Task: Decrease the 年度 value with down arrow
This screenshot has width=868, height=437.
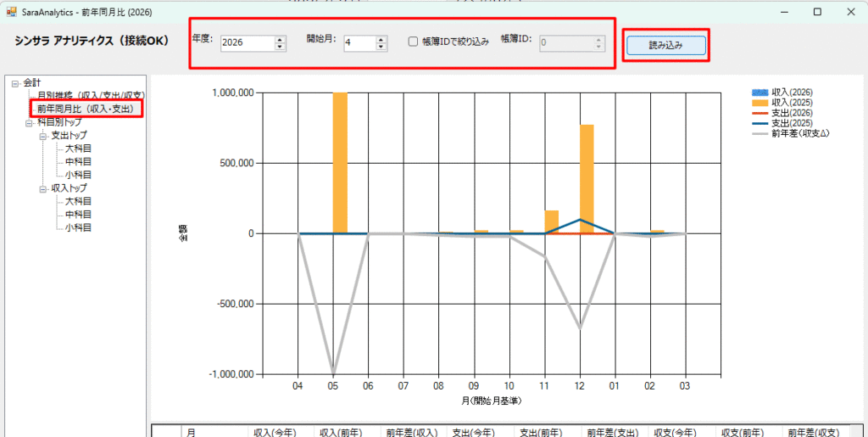Action: 281,46
